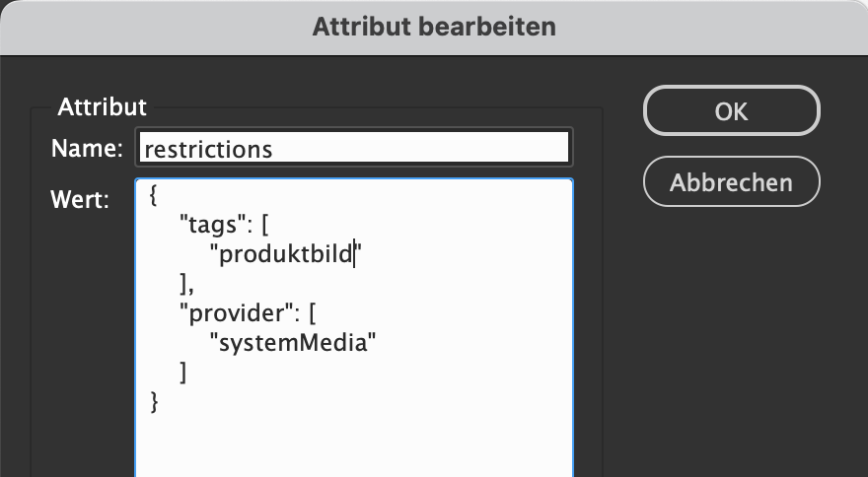Click the closing bracket below "systemMedia"

pos(184,371)
